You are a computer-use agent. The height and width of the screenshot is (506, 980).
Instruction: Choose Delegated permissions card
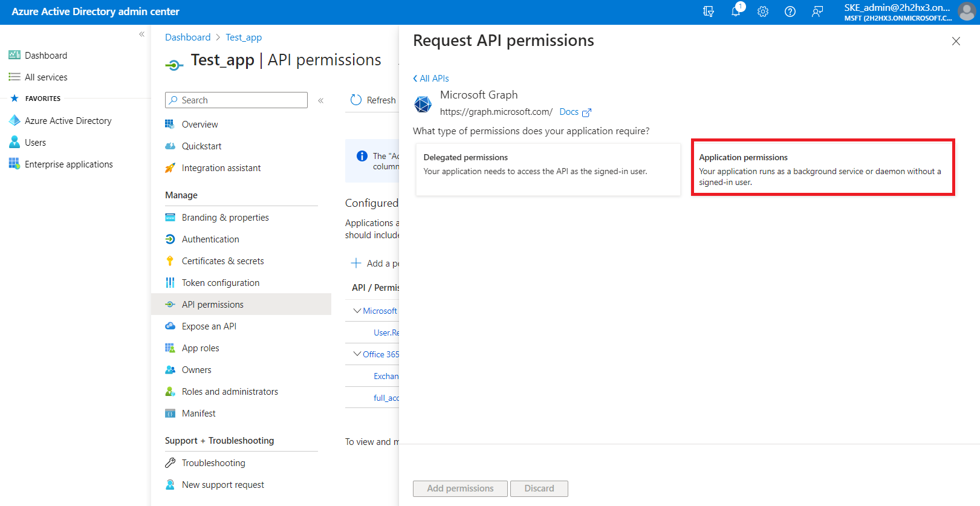coord(547,169)
